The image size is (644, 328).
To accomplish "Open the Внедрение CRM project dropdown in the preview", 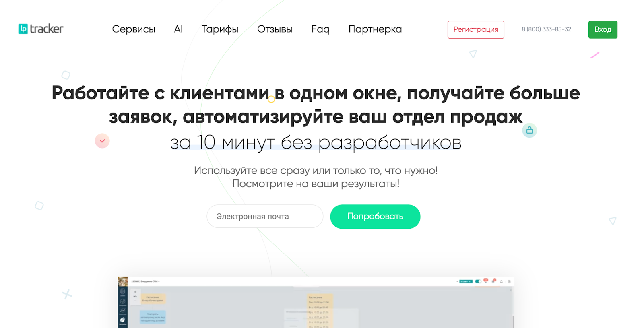I will 146,281.
